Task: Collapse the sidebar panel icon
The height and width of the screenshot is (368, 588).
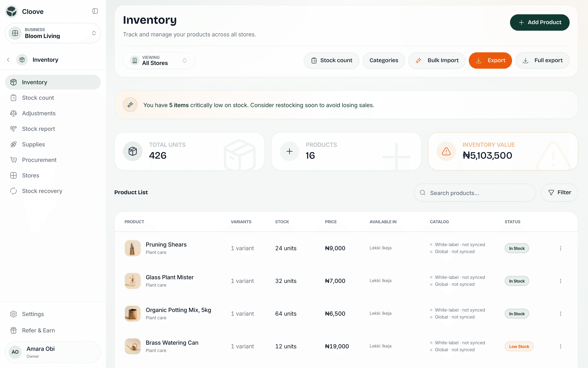Action: tap(95, 11)
